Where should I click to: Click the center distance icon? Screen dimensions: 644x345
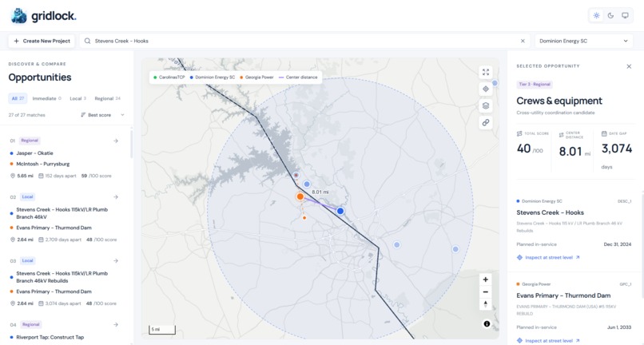(x=561, y=135)
